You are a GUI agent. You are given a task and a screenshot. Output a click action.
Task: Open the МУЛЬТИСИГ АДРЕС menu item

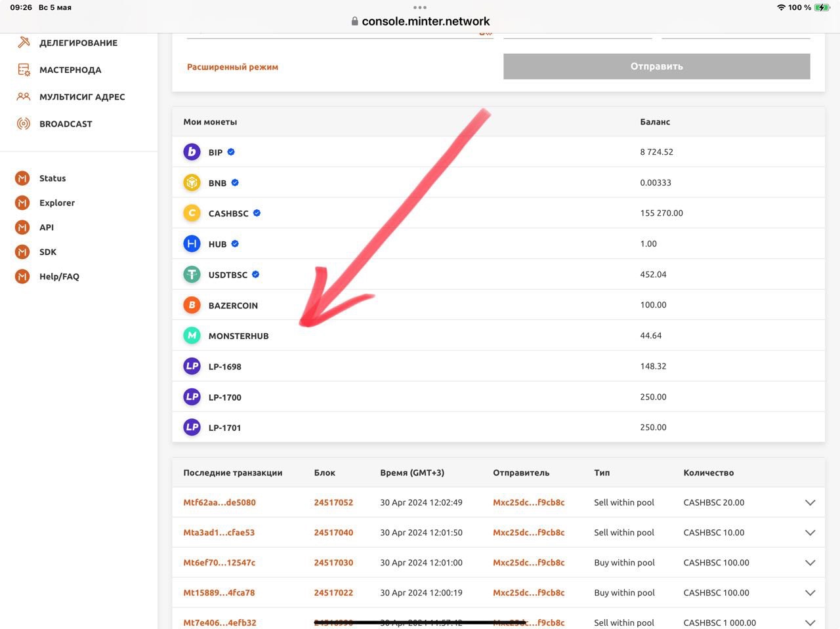click(82, 96)
